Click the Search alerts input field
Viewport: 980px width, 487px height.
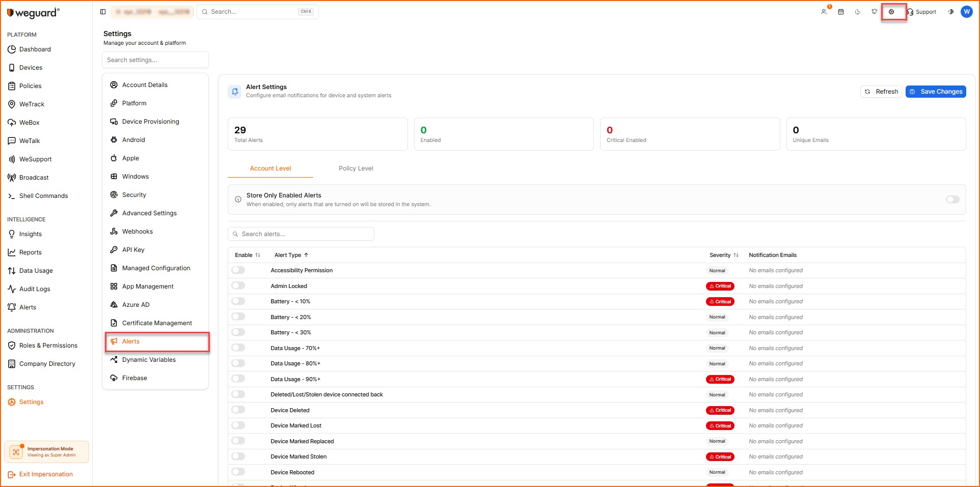pos(301,234)
